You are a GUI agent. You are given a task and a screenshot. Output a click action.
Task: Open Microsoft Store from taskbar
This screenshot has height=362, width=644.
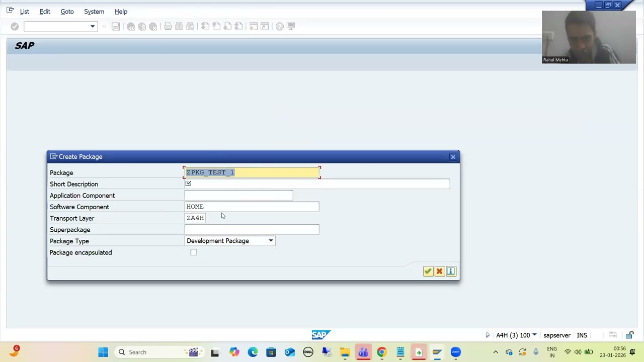pyautogui.click(x=271, y=352)
